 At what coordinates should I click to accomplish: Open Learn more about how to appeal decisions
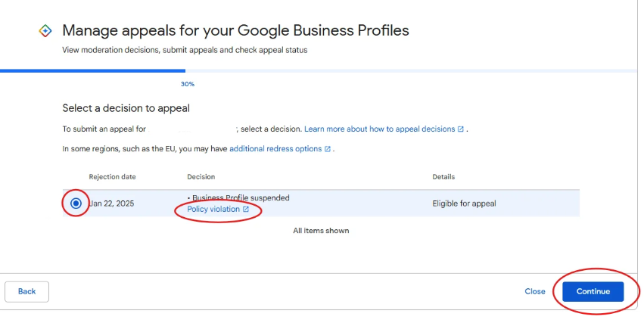coord(379,129)
